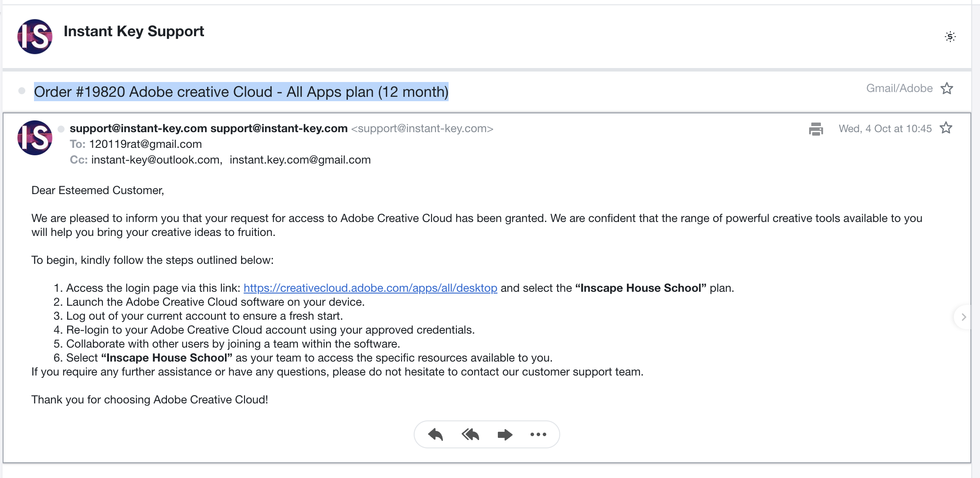Image resolution: width=980 pixels, height=478 pixels.
Task: Click the Instant Key Support header avatar
Action: (x=35, y=37)
